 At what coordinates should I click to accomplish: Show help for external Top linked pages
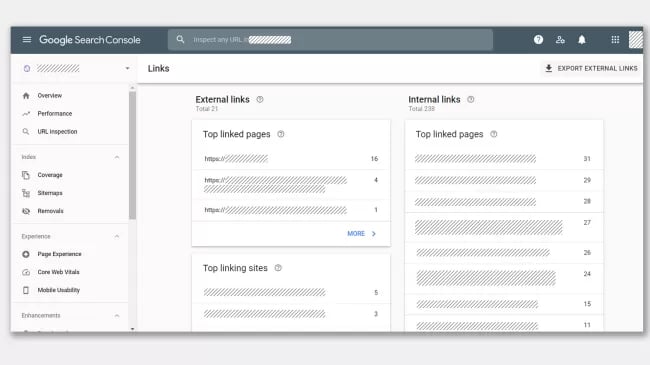(281, 134)
